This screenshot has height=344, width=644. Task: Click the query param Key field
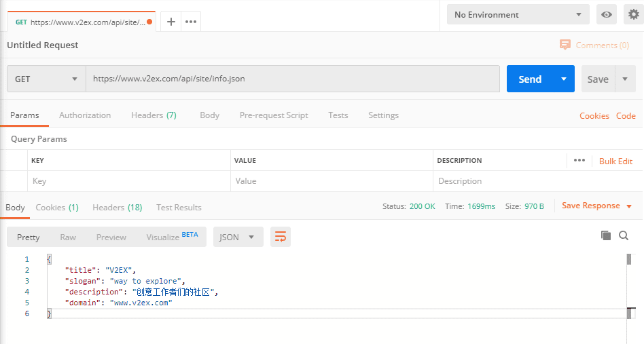129,180
